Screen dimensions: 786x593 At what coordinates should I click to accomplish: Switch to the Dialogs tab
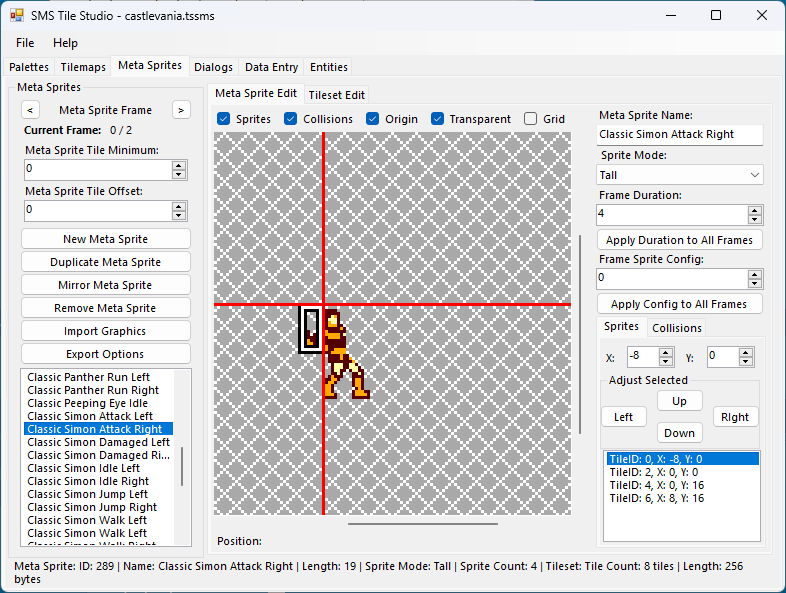(214, 67)
